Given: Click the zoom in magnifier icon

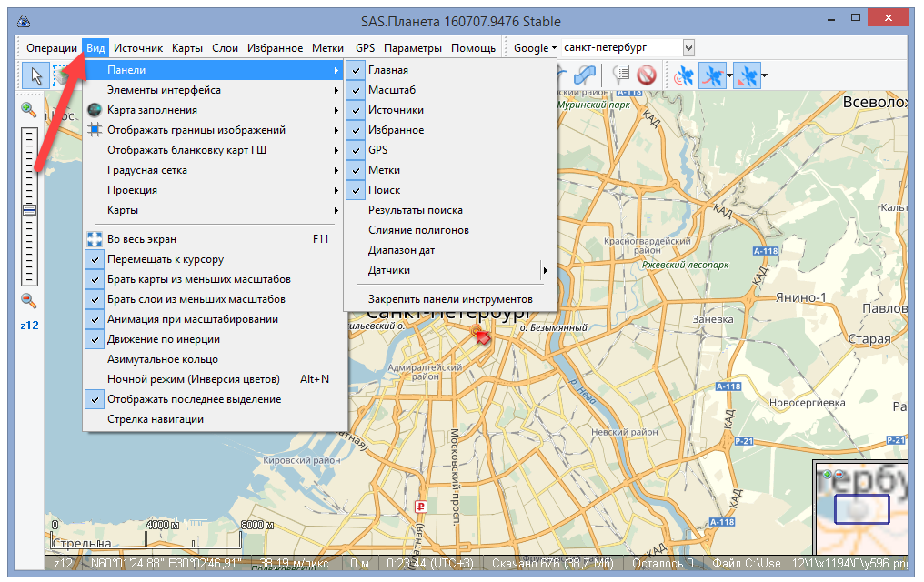Looking at the screenshot, I should click(29, 110).
